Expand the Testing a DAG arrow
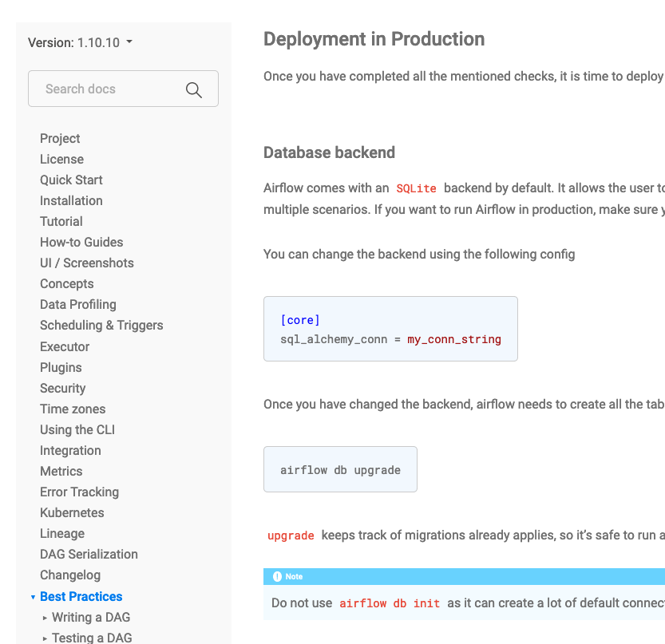This screenshot has height=644, width=665. click(46, 638)
